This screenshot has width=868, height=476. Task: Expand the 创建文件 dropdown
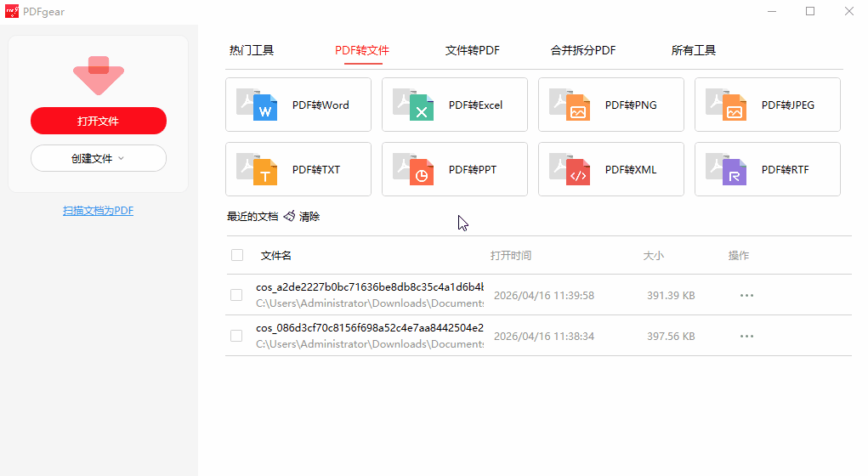[99, 158]
